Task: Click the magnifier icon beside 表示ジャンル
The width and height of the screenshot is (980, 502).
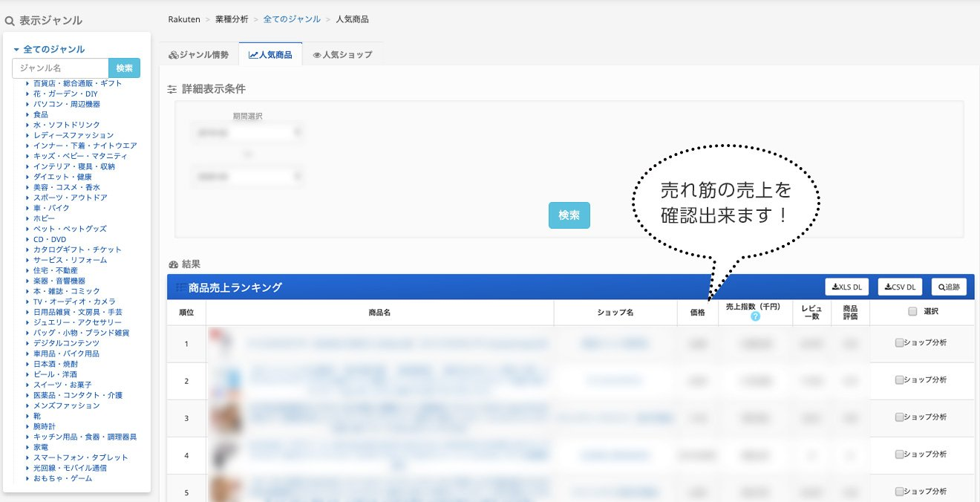Action: 10,21
